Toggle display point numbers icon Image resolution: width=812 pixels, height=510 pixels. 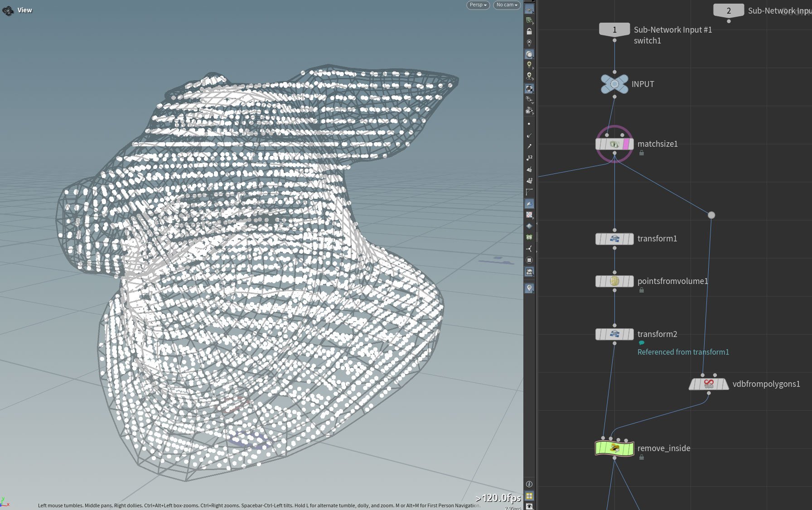point(529,158)
